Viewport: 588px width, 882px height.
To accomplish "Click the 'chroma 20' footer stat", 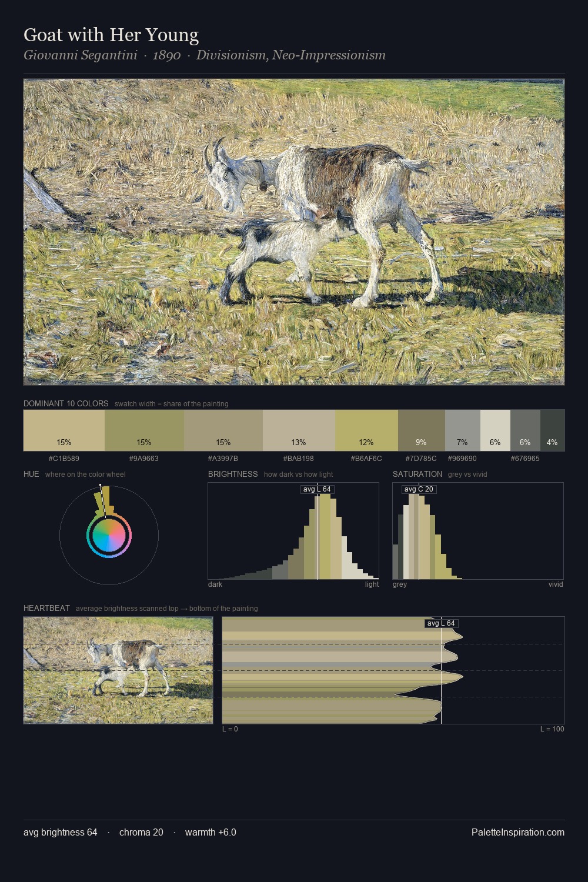I will click(x=141, y=832).
